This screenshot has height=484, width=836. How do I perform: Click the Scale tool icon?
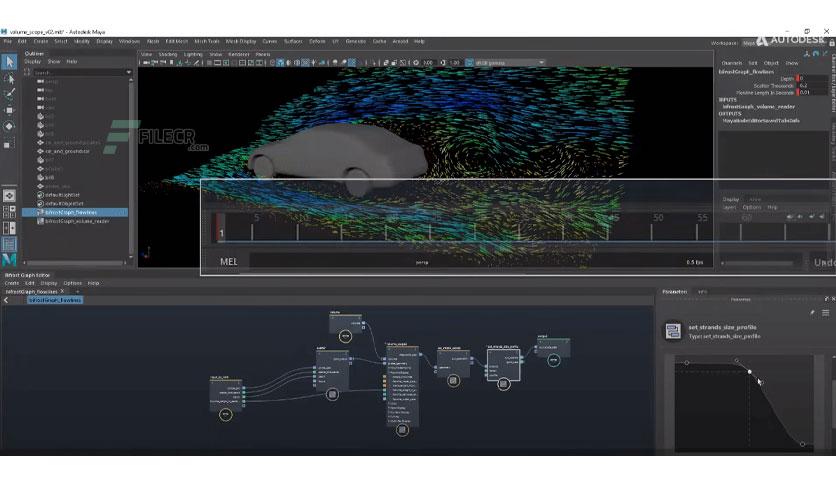pyautogui.click(x=9, y=142)
